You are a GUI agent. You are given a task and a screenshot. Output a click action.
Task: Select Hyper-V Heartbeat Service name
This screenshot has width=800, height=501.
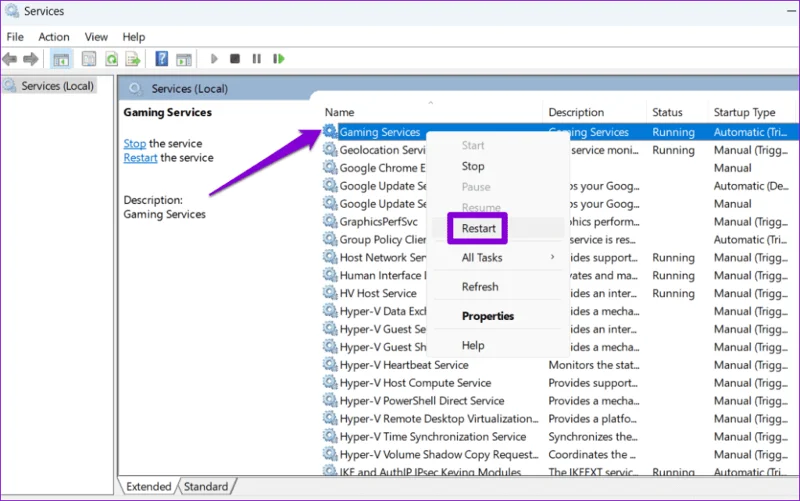click(404, 365)
